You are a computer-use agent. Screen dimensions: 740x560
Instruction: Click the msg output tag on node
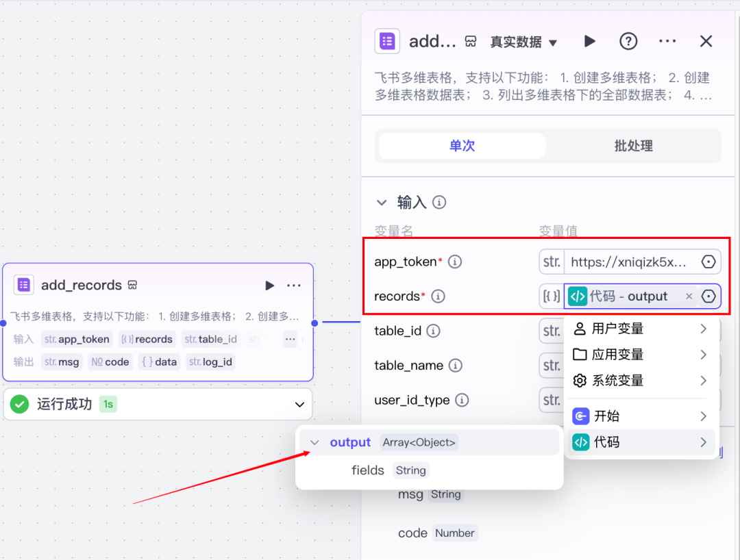pos(62,361)
